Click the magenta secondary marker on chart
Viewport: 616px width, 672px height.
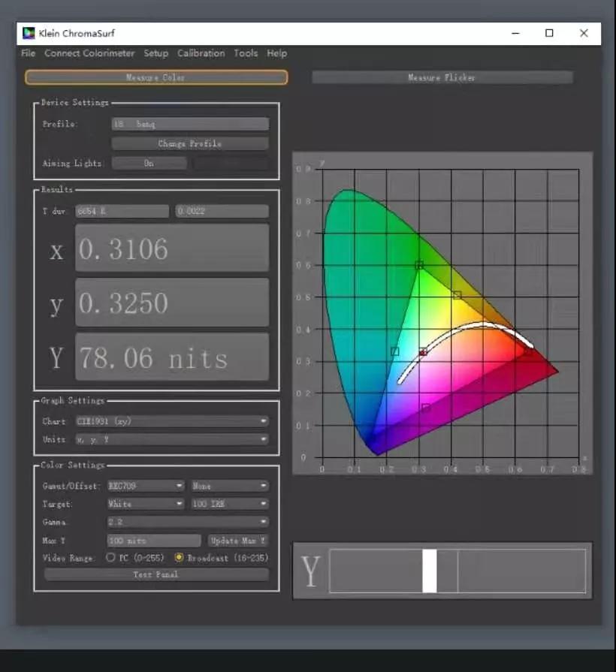(x=426, y=408)
